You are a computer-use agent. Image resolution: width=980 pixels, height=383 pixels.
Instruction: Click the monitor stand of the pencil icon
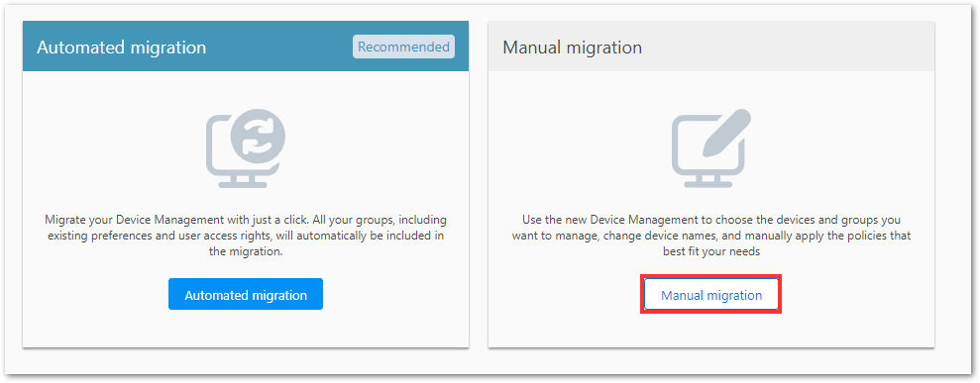point(708,181)
